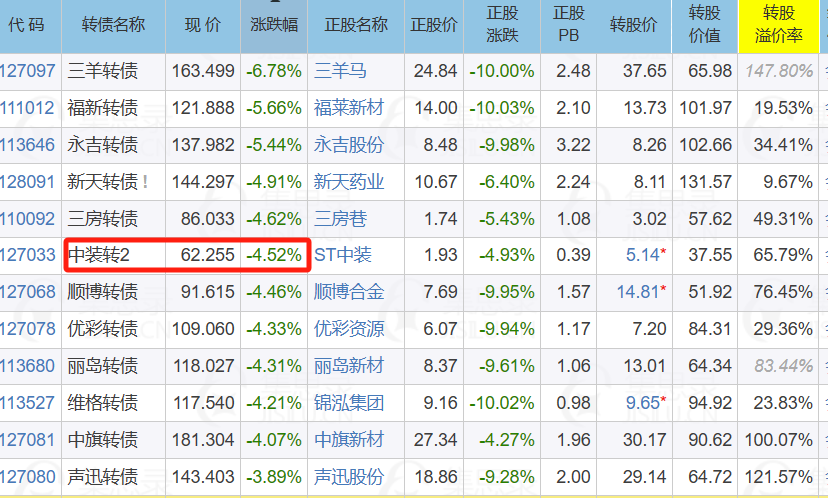
Task: Sort by 正股价 column header
Action: point(434,25)
